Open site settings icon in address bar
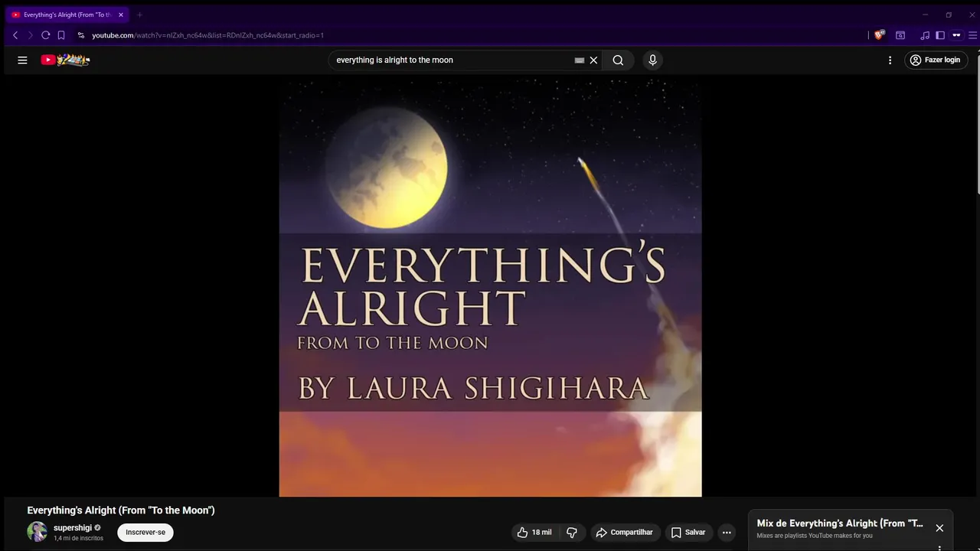 point(80,35)
